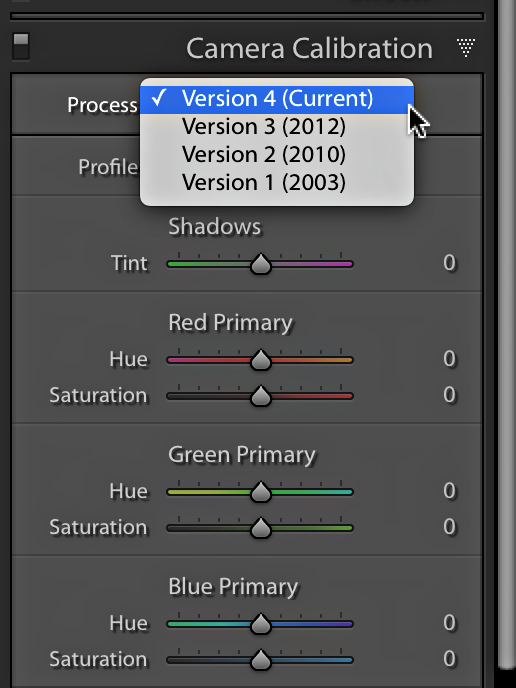Click the Red Primary Hue value field
Image resolution: width=516 pixels, height=688 pixels.
(449, 359)
